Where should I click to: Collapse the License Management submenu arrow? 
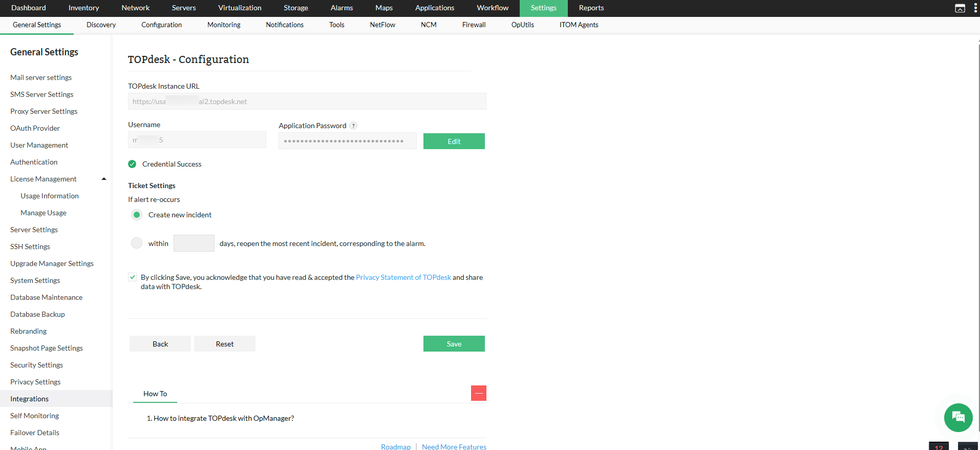point(104,179)
